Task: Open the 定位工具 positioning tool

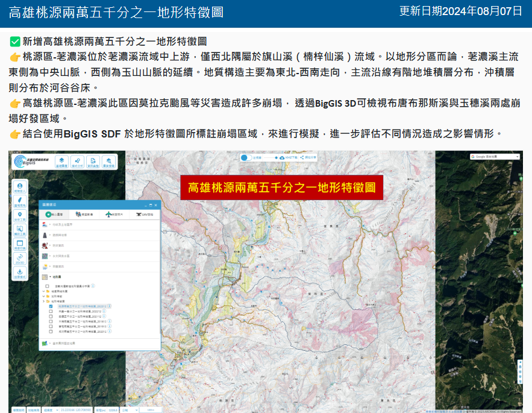Action: pyautogui.click(x=20, y=216)
